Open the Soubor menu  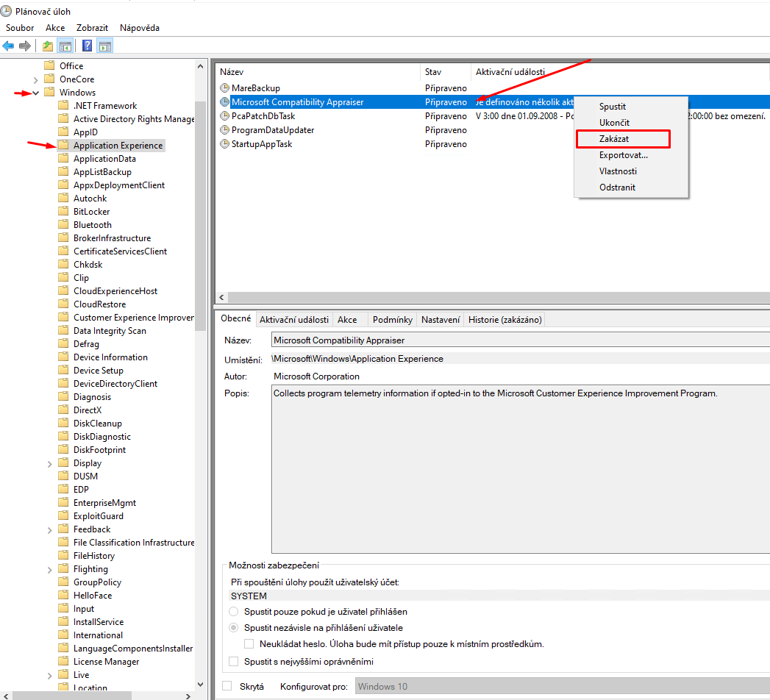20,28
